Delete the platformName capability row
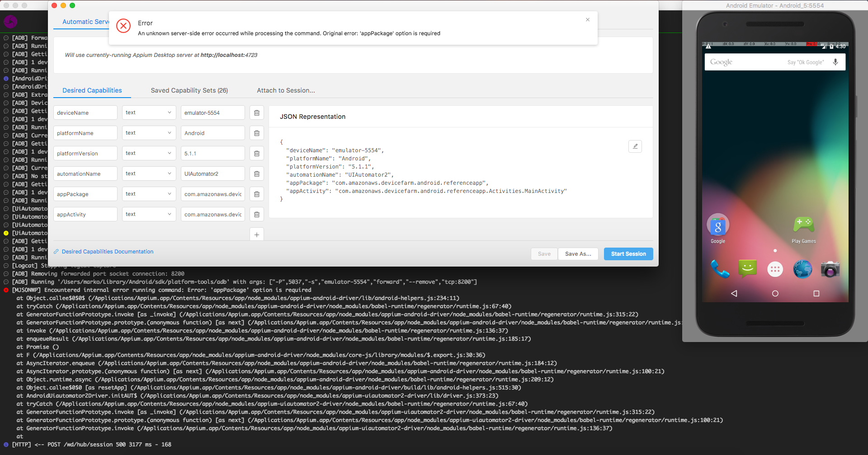868x455 pixels. (x=257, y=133)
